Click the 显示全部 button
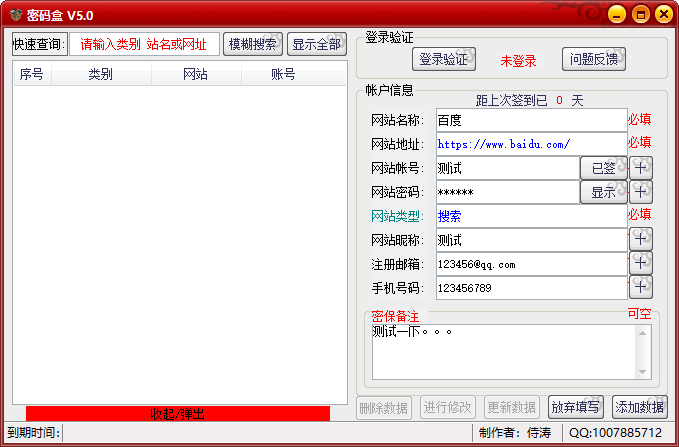The height and width of the screenshot is (447, 679). point(317,44)
